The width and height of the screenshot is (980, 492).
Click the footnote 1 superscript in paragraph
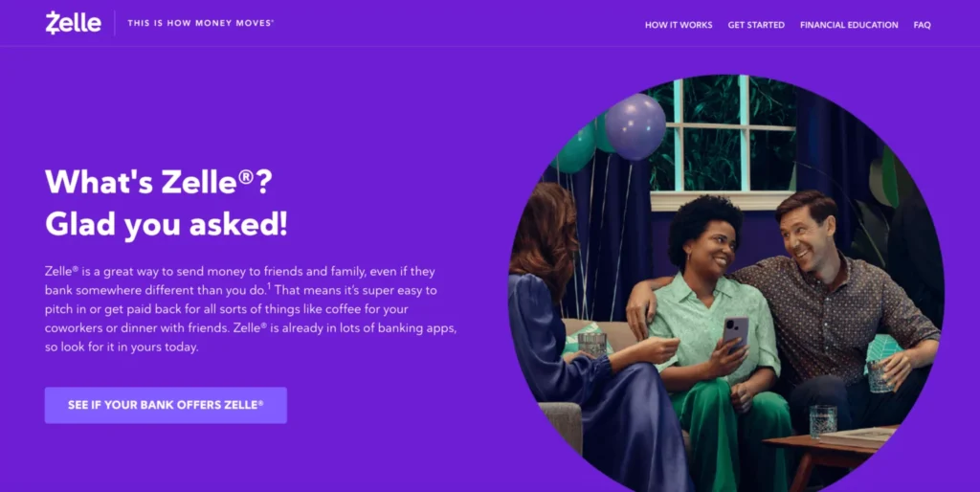[x=269, y=286]
